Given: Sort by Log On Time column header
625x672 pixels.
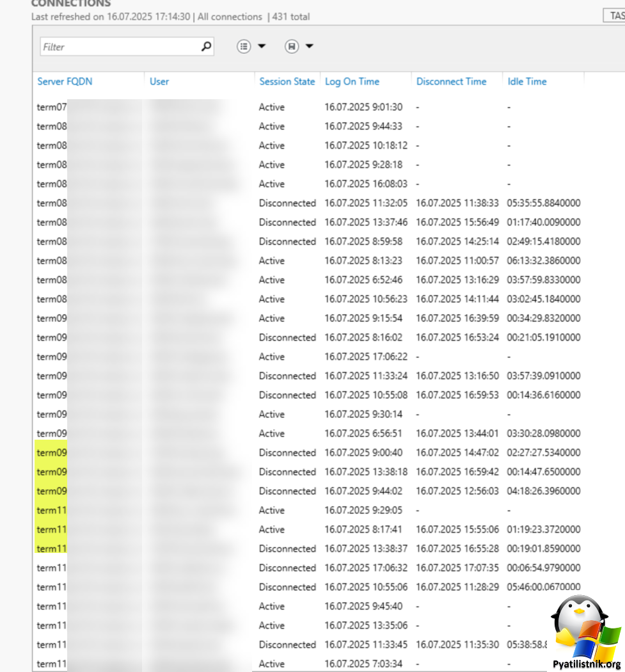Looking at the screenshot, I should tap(352, 81).
